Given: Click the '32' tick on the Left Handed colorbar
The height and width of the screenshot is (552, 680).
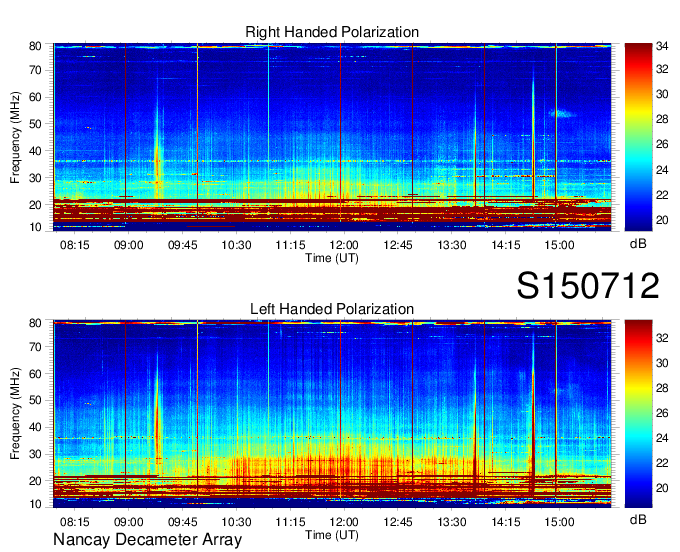Looking at the screenshot, I should (662, 338).
